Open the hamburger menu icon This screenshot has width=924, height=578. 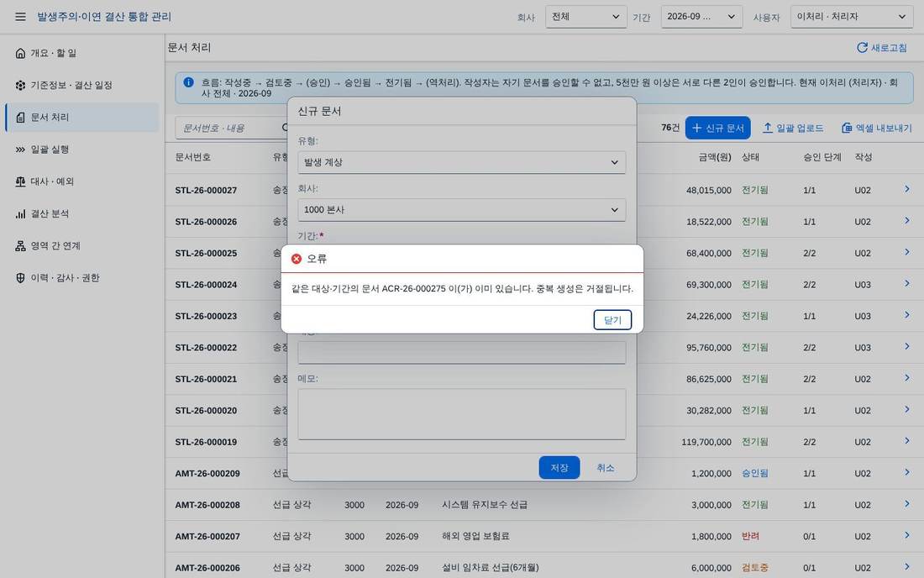21,17
